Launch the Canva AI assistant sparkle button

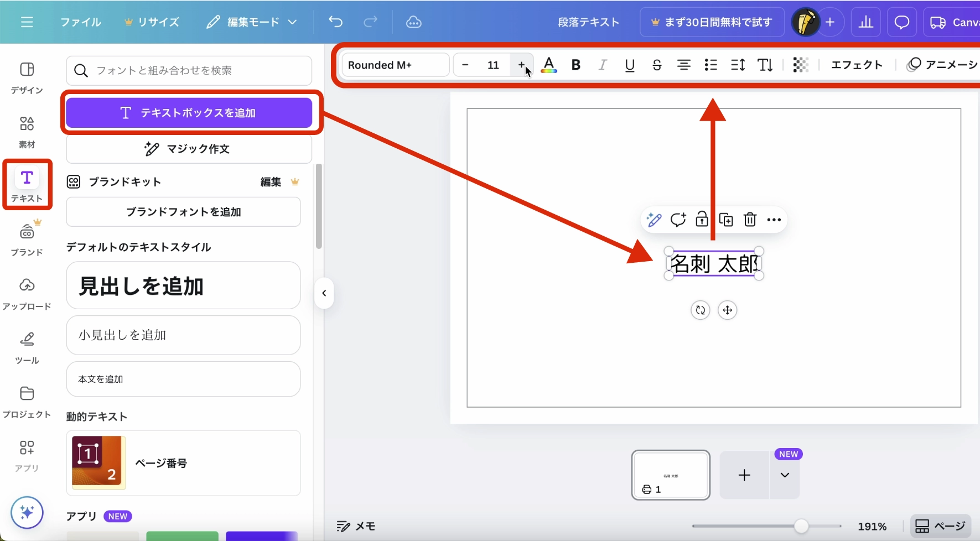point(27,512)
